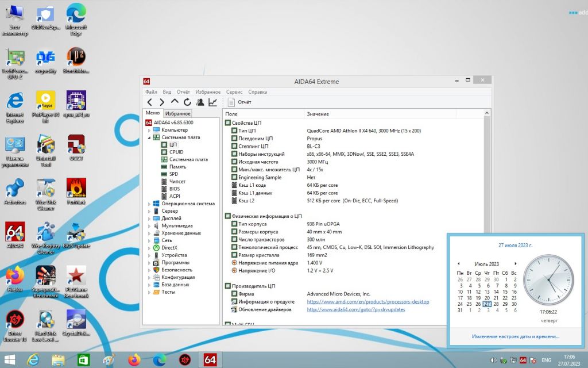This screenshot has height=368, width=588.
Task: Go to previous month in calendar
Action: point(458,263)
